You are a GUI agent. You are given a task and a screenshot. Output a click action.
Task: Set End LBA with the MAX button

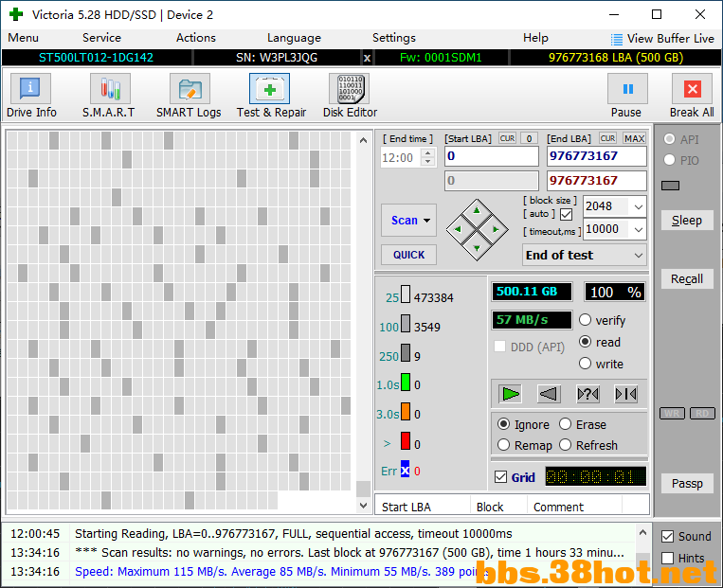(634, 138)
